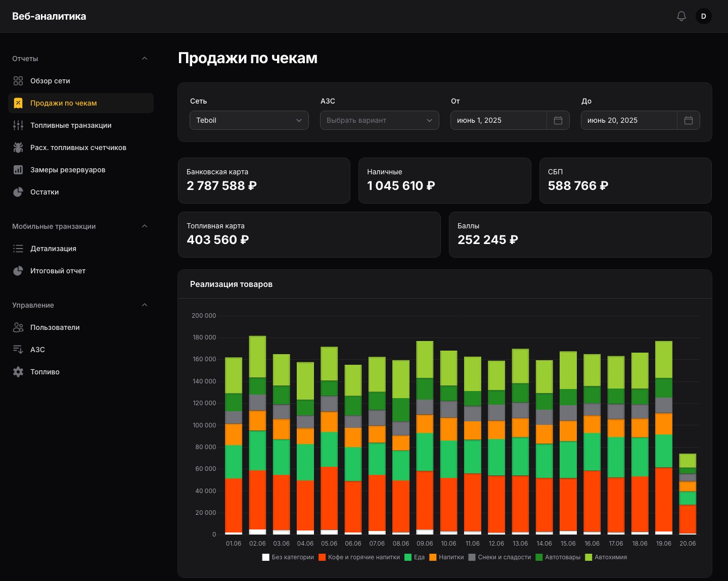728x581 pixels.
Task: Open the user avatar menu "D"
Action: point(704,16)
